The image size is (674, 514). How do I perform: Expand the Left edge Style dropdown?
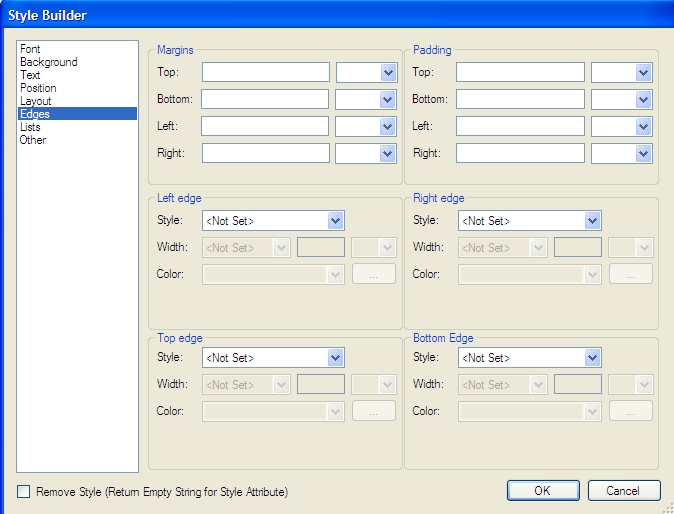[336, 221]
